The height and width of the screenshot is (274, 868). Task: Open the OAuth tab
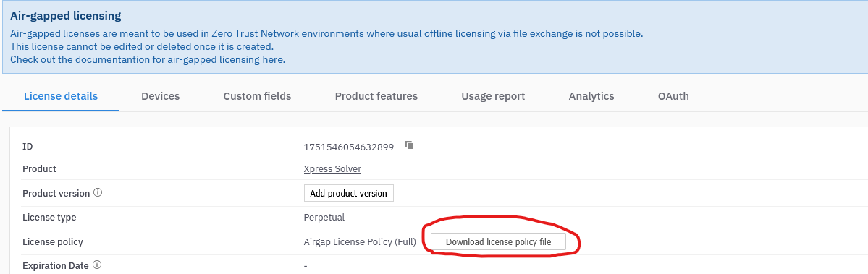coord(673,96)
